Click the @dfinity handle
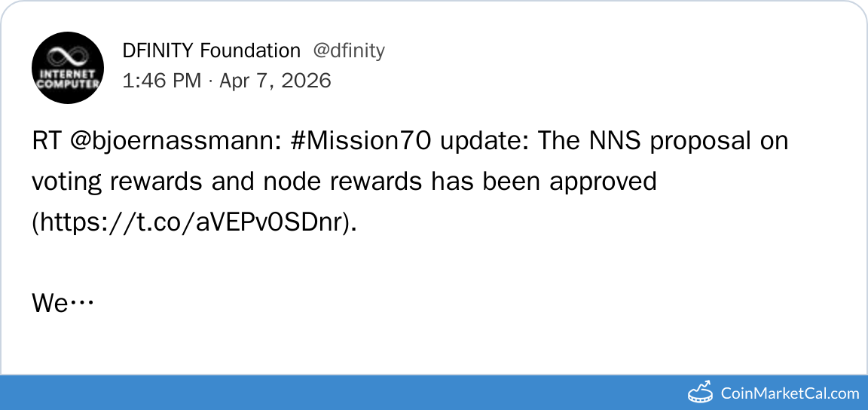The image size is (868, 410). point(349,50)
